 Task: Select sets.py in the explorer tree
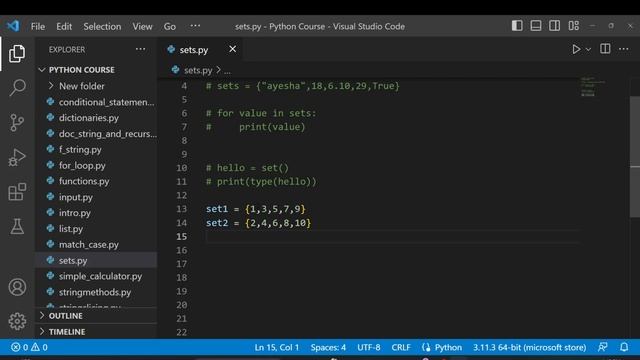[96, 260]
